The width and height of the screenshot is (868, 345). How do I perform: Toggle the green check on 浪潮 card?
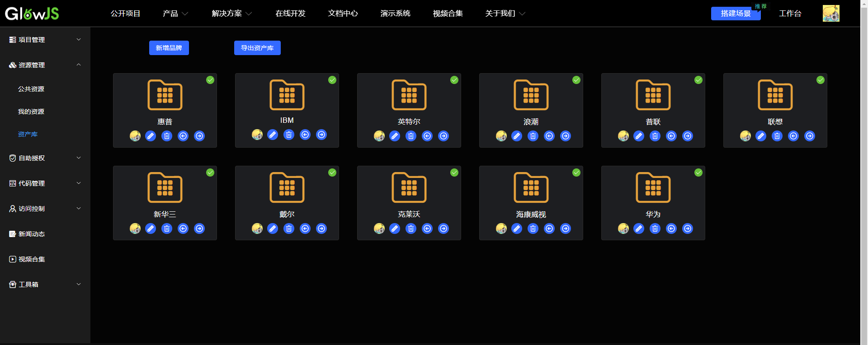tap(576, 80)
